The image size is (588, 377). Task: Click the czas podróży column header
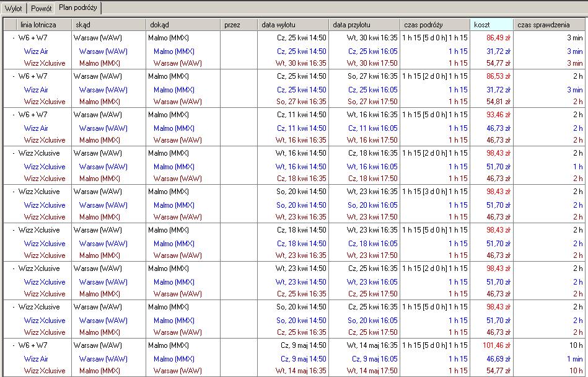435,25
